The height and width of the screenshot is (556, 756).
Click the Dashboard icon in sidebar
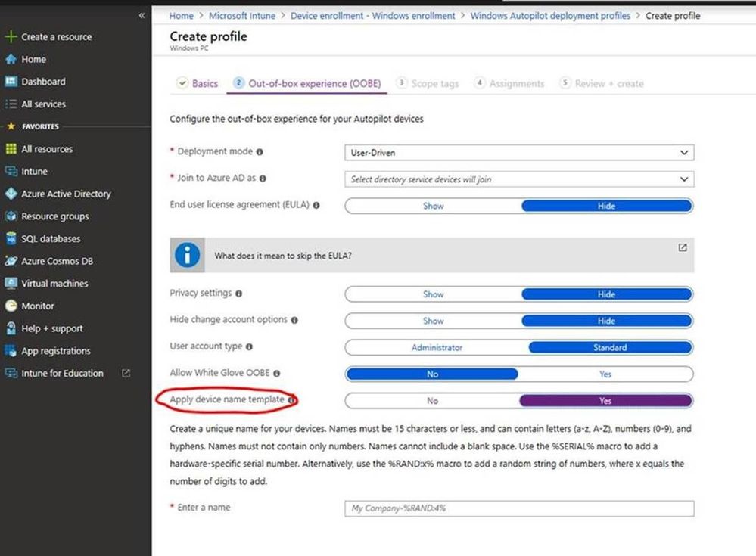tap(11, 82)
